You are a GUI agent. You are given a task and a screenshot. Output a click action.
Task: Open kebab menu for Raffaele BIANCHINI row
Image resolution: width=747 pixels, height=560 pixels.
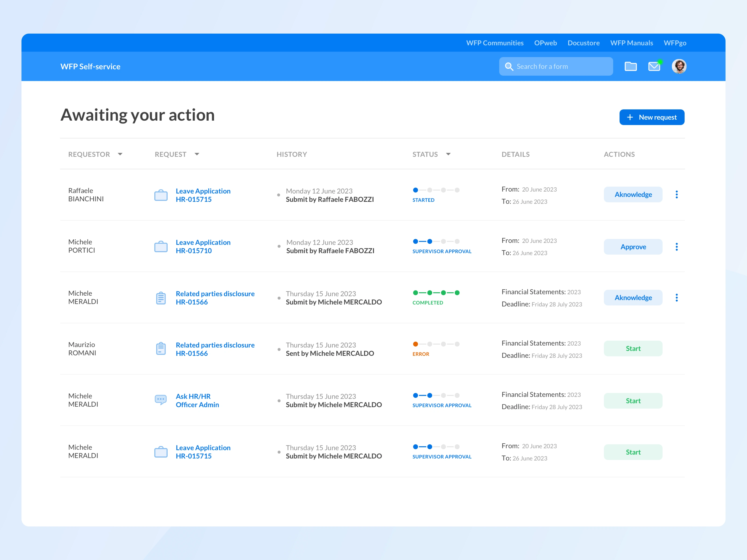(677, 194)
